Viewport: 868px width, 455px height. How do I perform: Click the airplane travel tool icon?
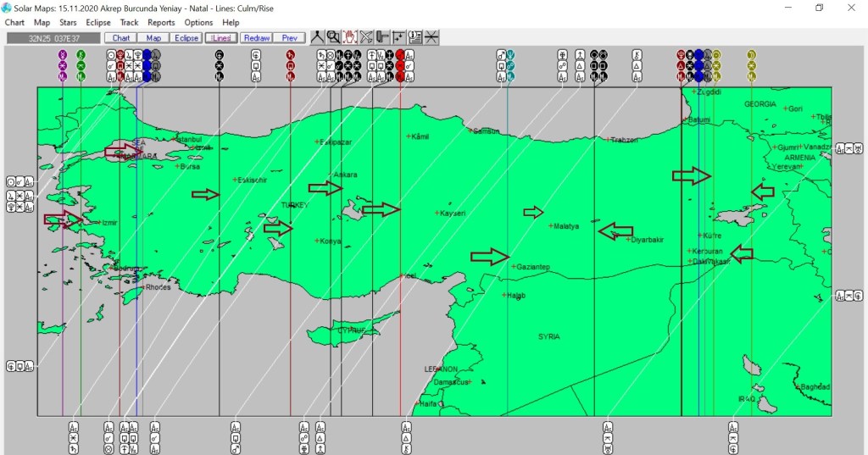click(366, 37)
